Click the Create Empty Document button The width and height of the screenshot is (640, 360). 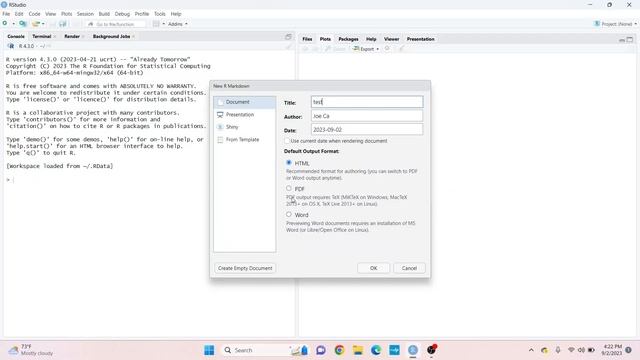[x=245, y=268]
